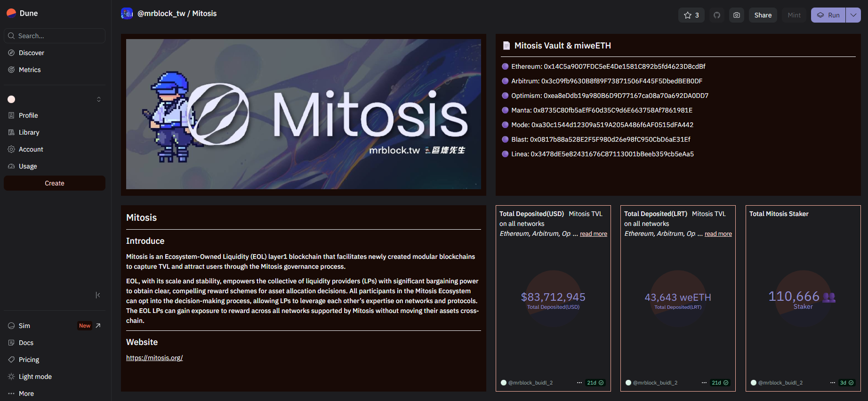The image size is (868, 401).
Task: Open options menu on Total Deposited(USD) card
Action: coord(579,383)
